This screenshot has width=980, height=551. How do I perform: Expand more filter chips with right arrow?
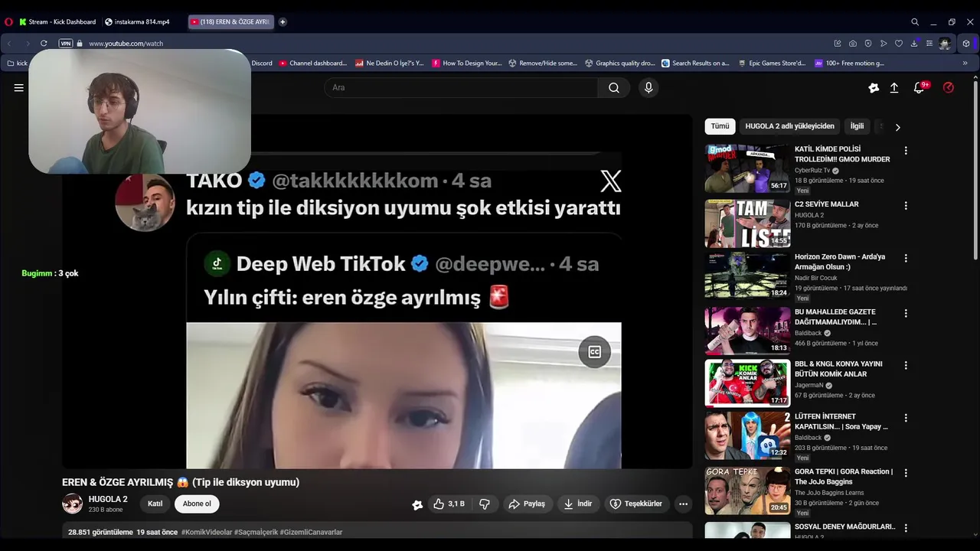coord(897,127)
